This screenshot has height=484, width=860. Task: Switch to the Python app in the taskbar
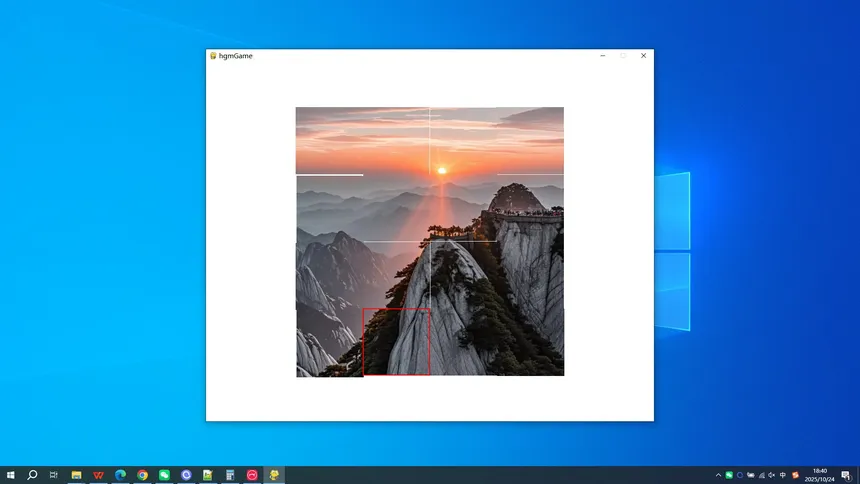click(x=274, y=475)
